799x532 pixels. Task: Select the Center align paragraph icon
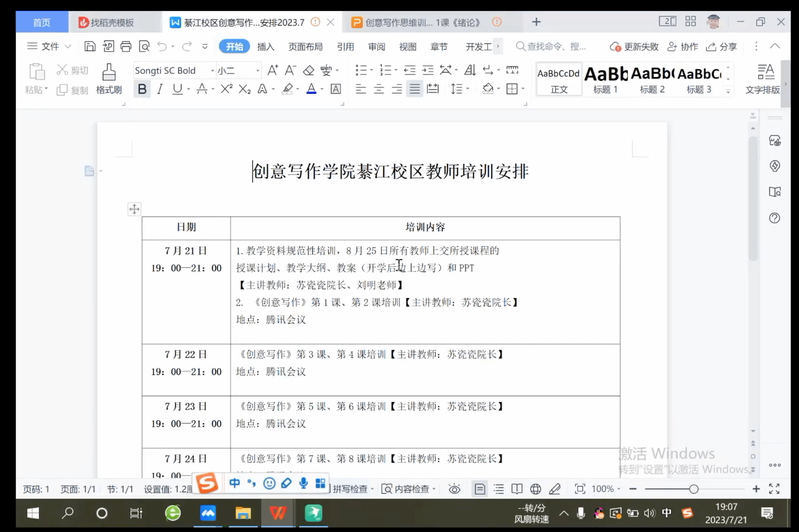point(378,89)
